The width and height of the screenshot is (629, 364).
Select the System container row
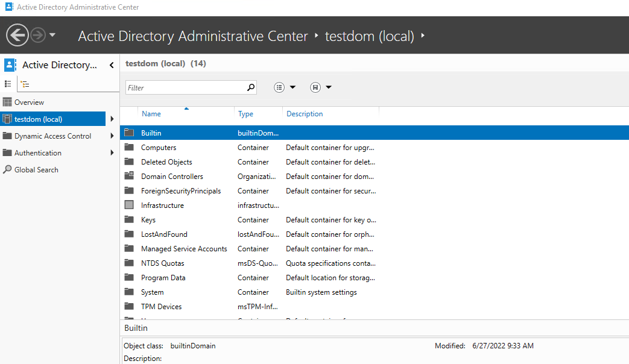coord(375,292)
